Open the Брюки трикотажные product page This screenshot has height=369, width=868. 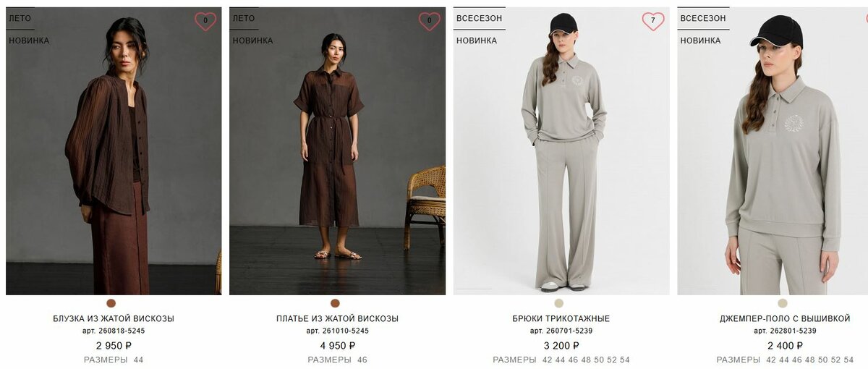click(561, 318)
